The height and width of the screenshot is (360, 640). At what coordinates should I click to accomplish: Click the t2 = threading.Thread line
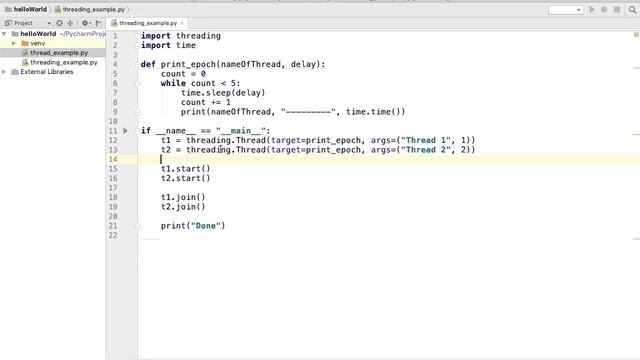pyautogui.click(x=318, y=150)
